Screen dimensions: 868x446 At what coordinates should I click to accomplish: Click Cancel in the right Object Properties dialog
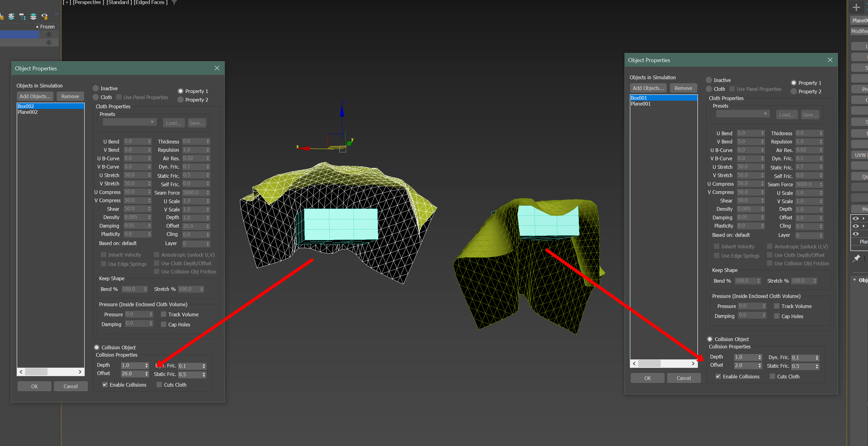[x=683, y=378]
